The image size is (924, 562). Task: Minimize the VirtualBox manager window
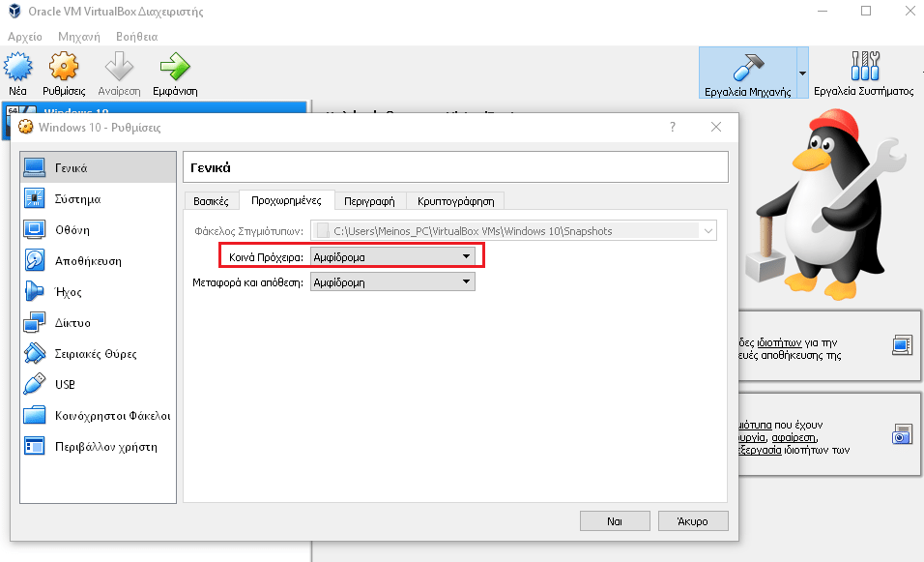point(823,12)
